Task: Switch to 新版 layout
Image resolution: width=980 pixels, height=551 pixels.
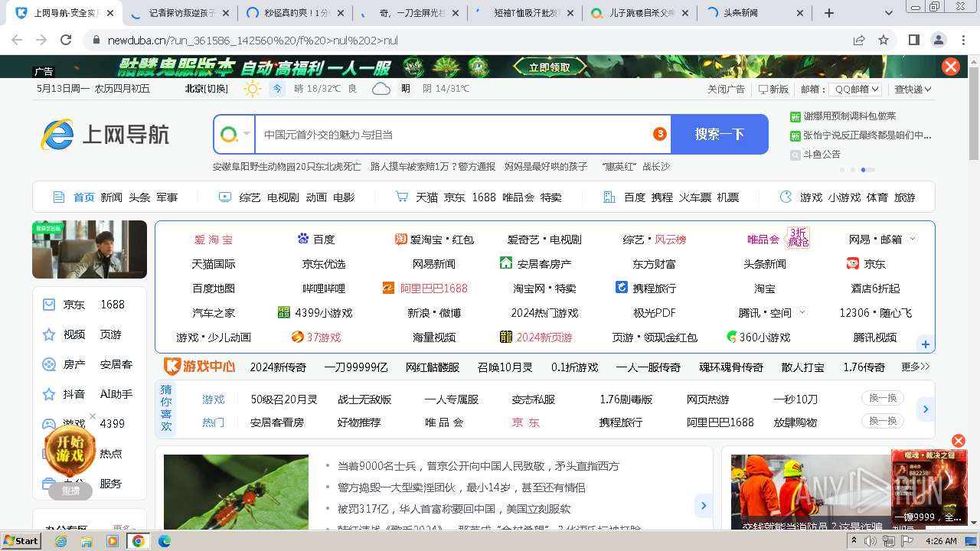Action: coord(773,89)
